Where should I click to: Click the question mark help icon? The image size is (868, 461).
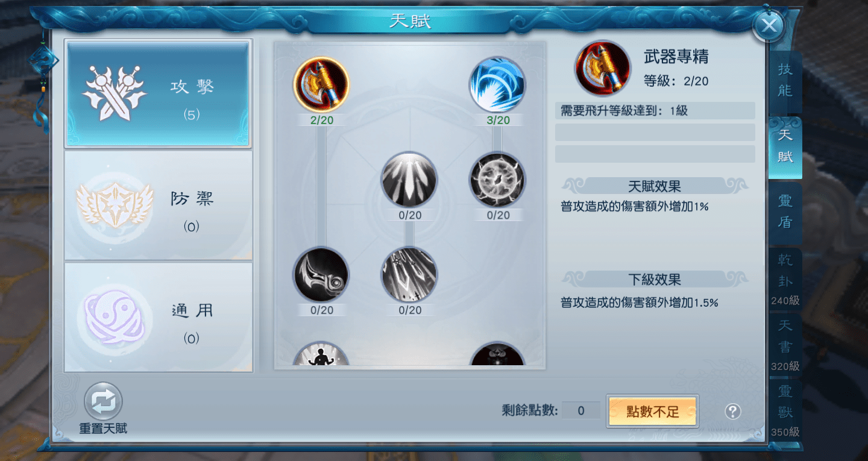(733, 412)
